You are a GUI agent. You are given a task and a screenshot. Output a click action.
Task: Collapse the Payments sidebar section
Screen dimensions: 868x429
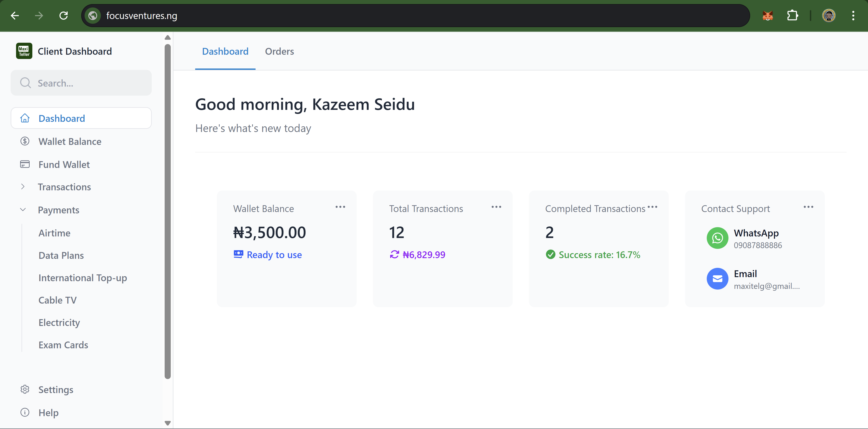pos(23,210)
